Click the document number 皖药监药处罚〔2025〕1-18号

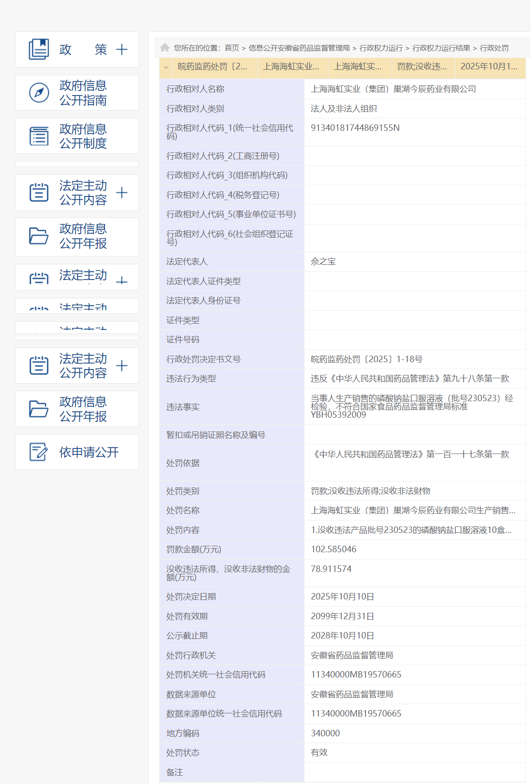pos(367,359)
